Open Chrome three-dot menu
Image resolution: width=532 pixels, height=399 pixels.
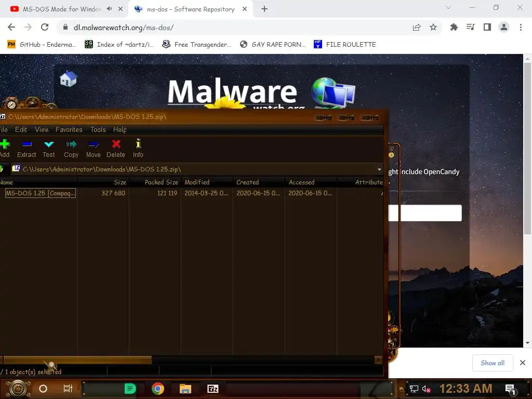click(x=521, y=27)
